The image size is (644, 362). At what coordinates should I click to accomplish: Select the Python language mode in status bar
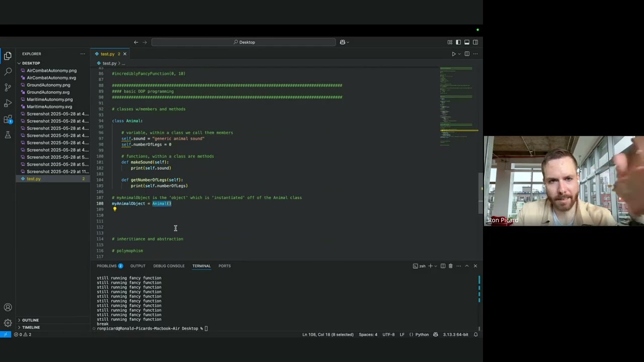(x=422, y=334)
